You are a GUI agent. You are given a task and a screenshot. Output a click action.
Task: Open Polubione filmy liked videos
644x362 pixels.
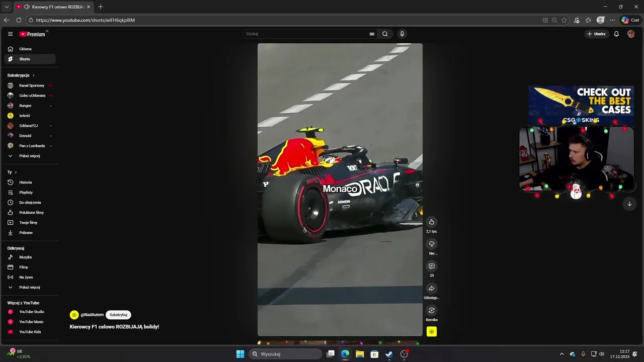coord(30,213)
